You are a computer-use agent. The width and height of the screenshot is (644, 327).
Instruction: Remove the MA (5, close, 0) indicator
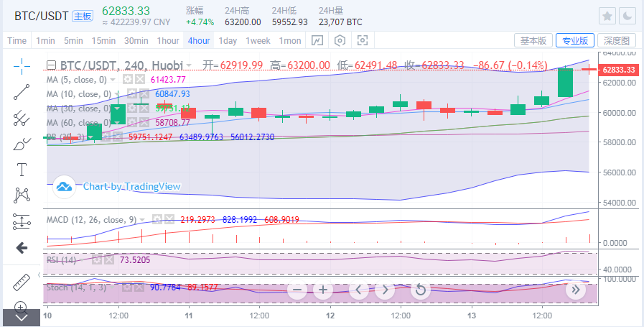[x=141, y=79]
